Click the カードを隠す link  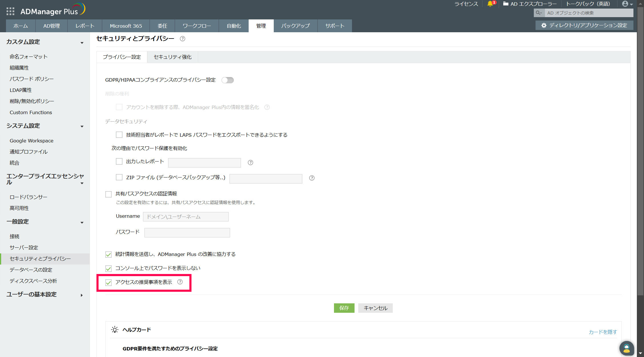[x=603, y=332]
